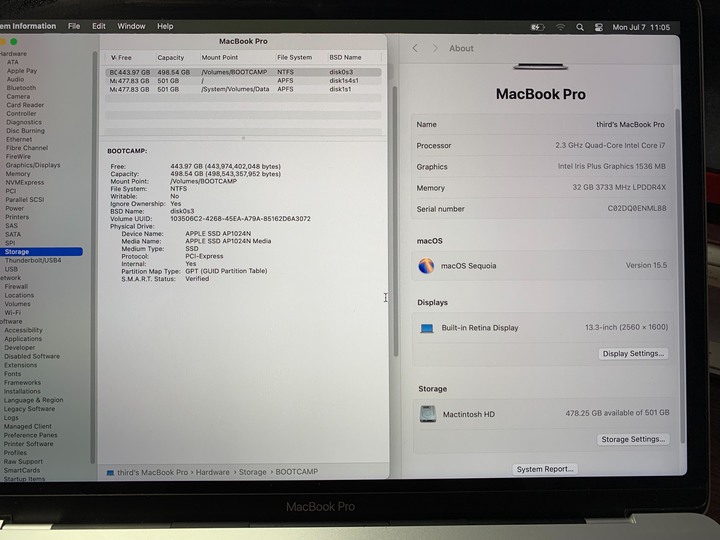Select Disabled Software in the sidebar
Image resolution: width=720 pixels, height=540 pixels.
32,356
